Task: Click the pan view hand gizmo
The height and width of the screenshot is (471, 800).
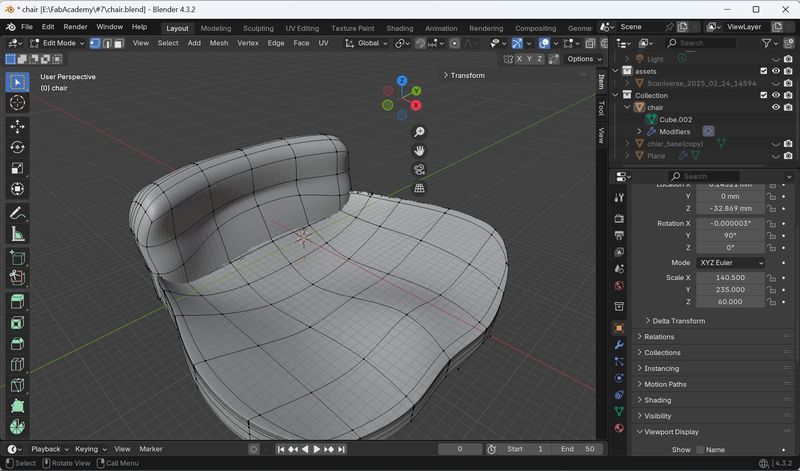Action: click(419, 151)
